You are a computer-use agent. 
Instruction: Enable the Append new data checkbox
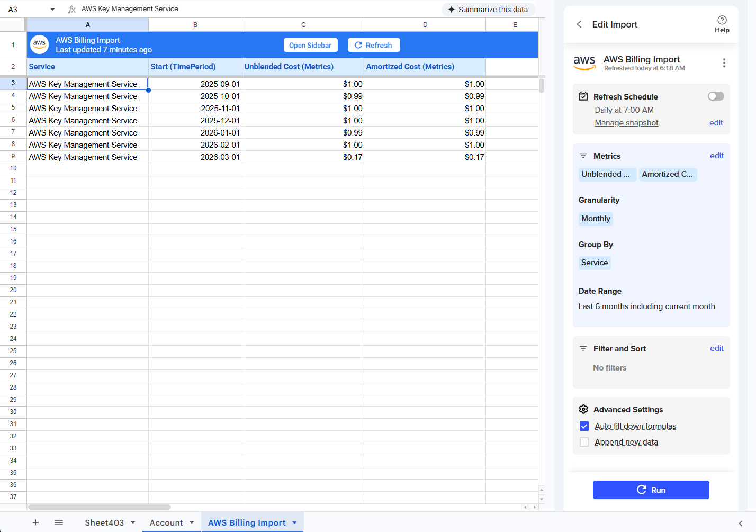pyautogui.click(x=584, y=442)
